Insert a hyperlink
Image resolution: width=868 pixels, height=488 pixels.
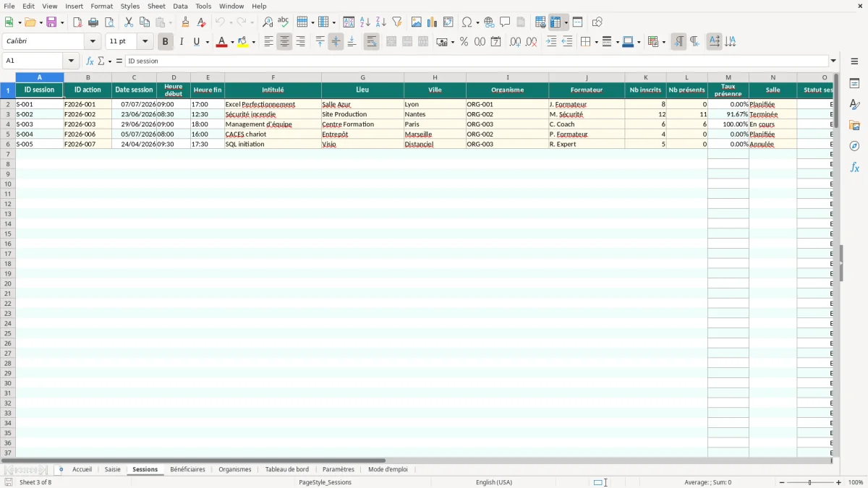pos(489,22)
